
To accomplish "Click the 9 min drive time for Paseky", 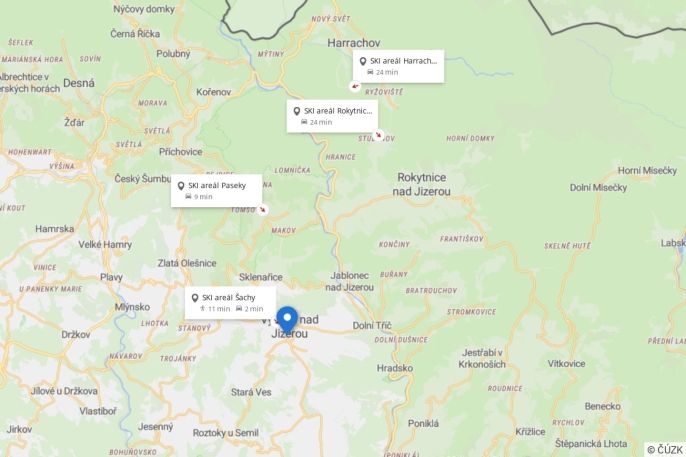I will click(203, 197).
